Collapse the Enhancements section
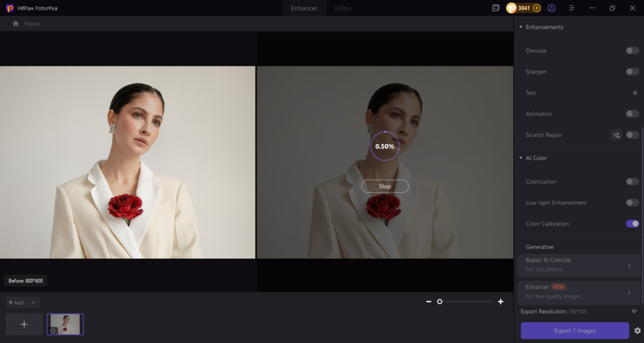Screen dimensions: 644x343 (x=521, y=27)
